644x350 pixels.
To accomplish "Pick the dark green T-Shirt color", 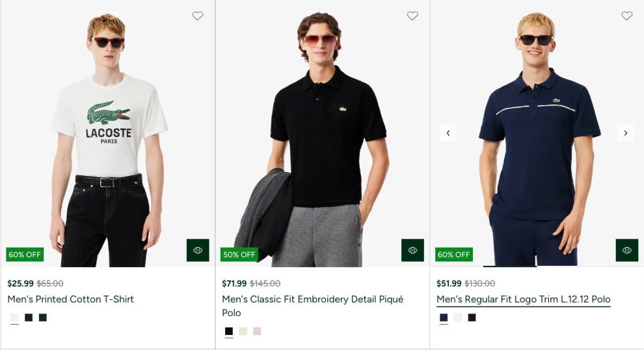I will point(43,317).
